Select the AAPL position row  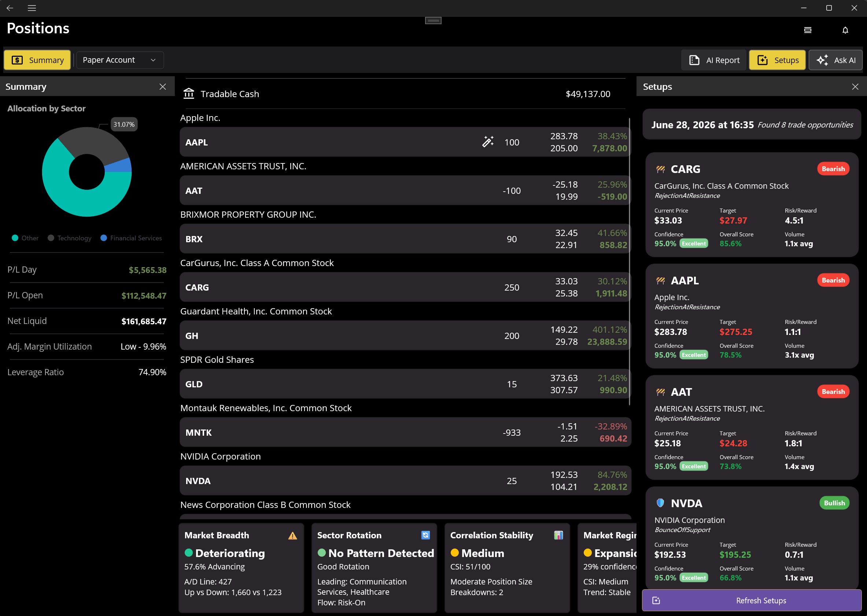tap(405, 142)
